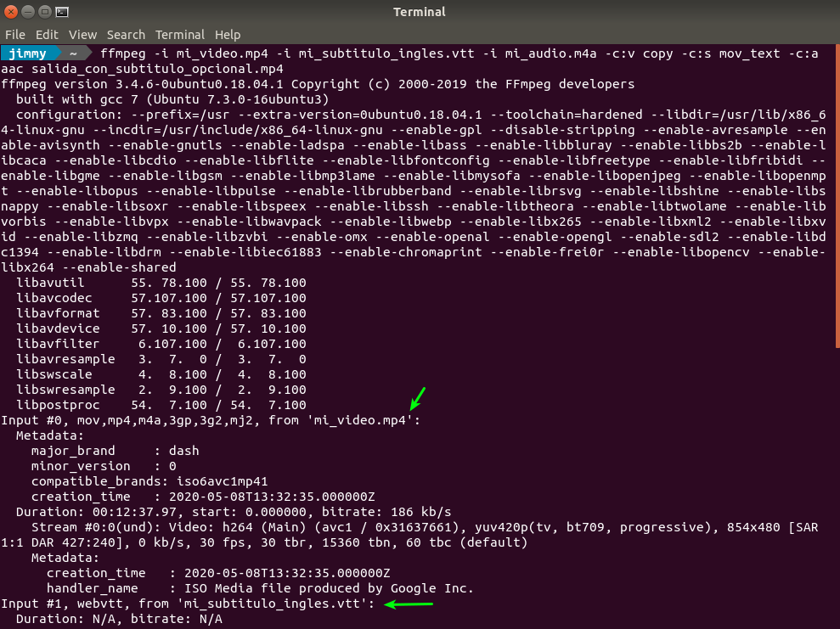Viewport: 840px width, 629px height.
Task: Click the tilde home directory prompt segment
Action: pos(73,53)
